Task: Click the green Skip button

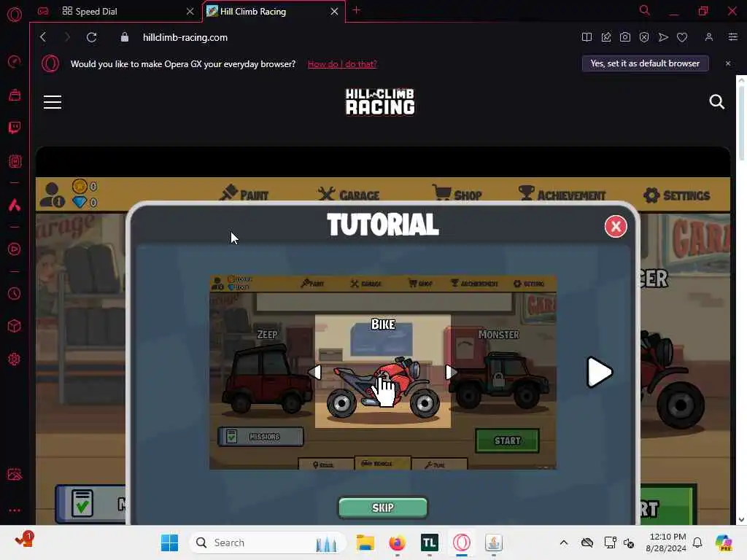Action: (383, 507)
